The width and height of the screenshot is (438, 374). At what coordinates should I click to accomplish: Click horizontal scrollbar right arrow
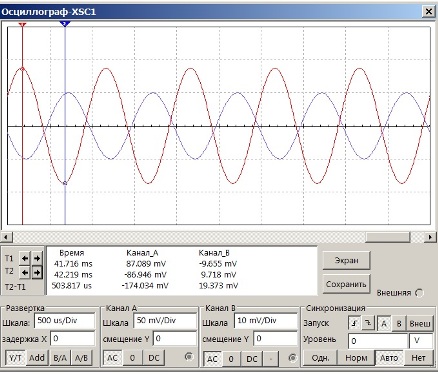(x=430, y=237)
